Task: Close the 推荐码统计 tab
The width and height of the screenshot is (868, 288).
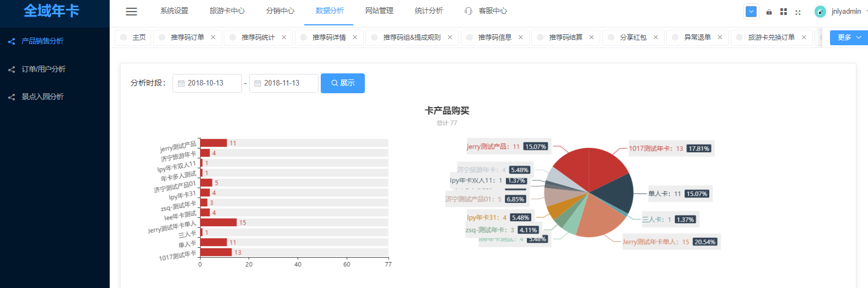Action: pyautogui.click(x=284, y=38)
